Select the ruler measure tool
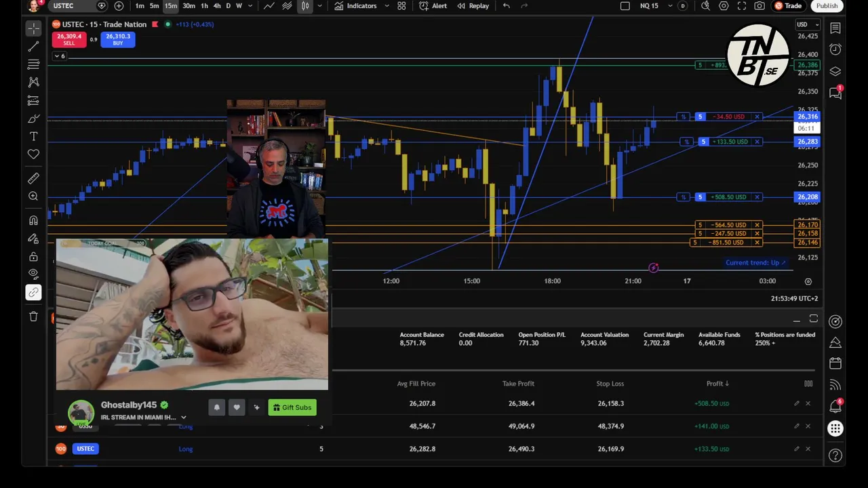The height and width of the screenshot is (488, 868). pyautogui.click(x=33, y=178)
